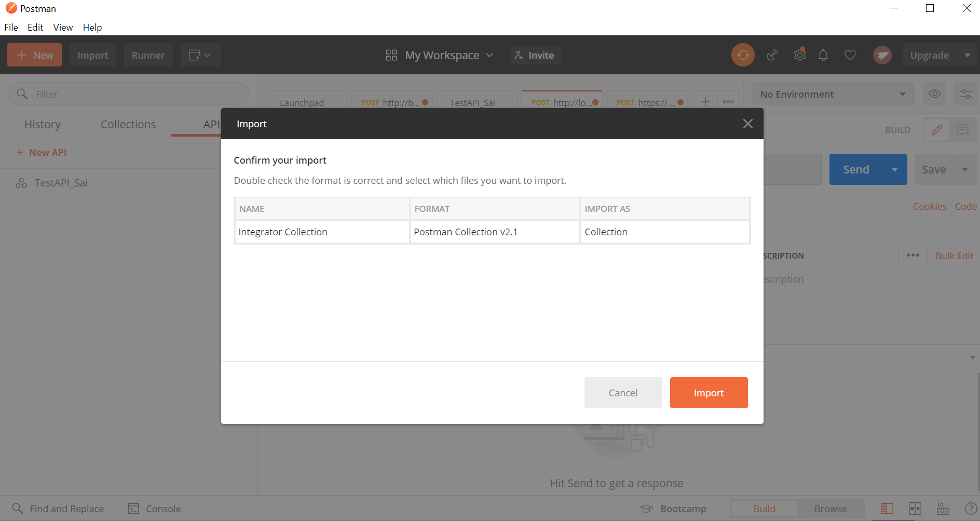This screenshot has height=521, width=980.
Task: Click New API link
Action: (41, 152)
